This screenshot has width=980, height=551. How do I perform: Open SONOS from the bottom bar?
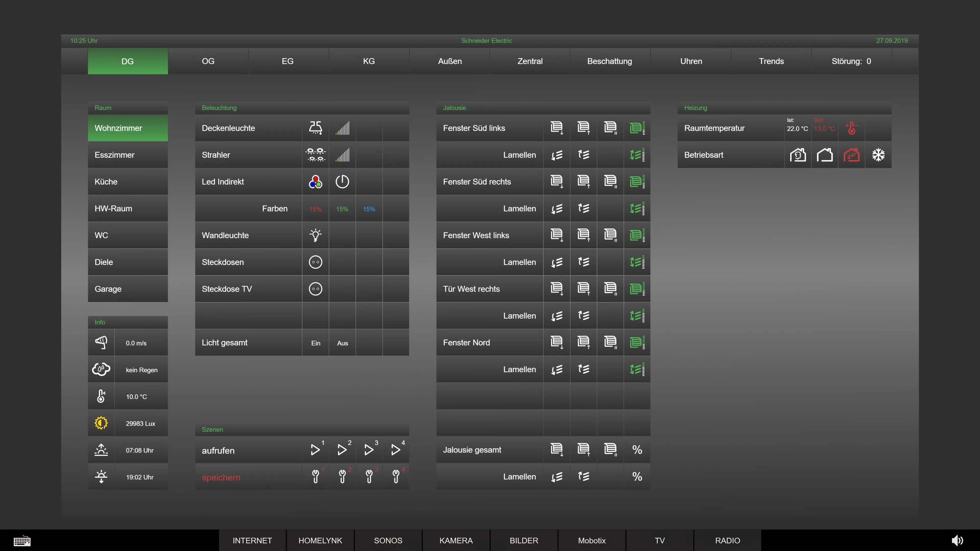(388, 540)
